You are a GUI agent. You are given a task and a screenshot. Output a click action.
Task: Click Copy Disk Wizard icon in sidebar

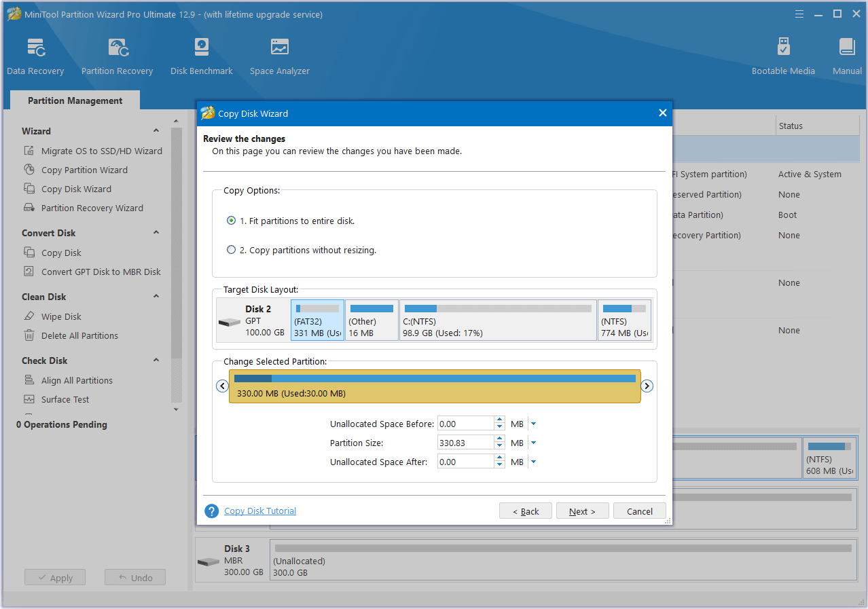point(29,189)
